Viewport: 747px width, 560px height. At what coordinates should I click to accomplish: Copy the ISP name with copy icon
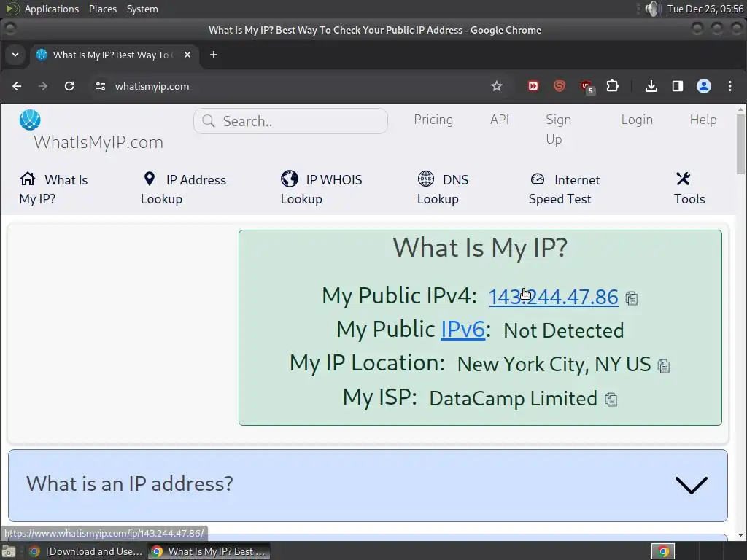point(611,400)
